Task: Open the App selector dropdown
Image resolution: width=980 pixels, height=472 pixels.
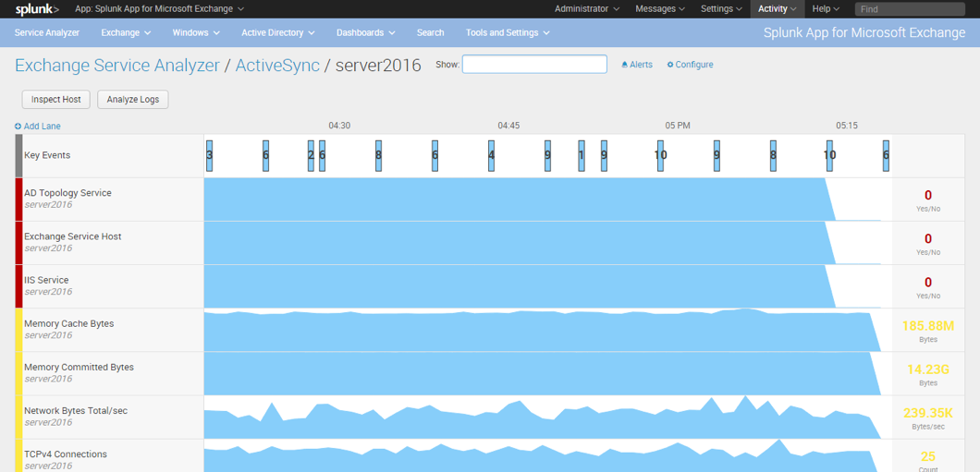Action: pyautogui.click(x=159, y=8)
